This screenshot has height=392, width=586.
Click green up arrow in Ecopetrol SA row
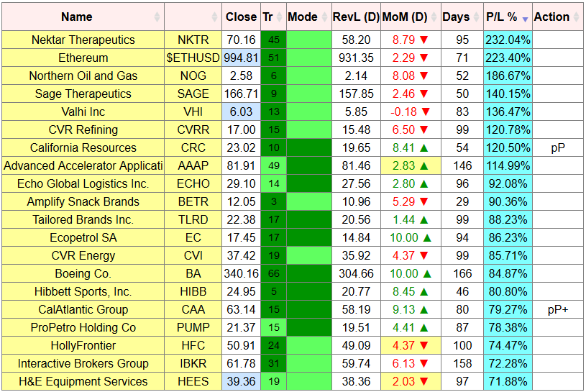coord(427,237)
